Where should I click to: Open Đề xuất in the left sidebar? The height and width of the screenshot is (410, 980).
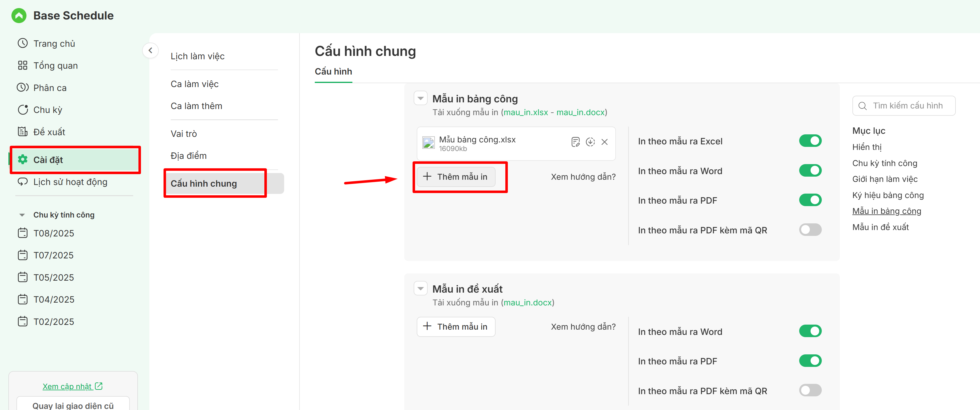49,132
